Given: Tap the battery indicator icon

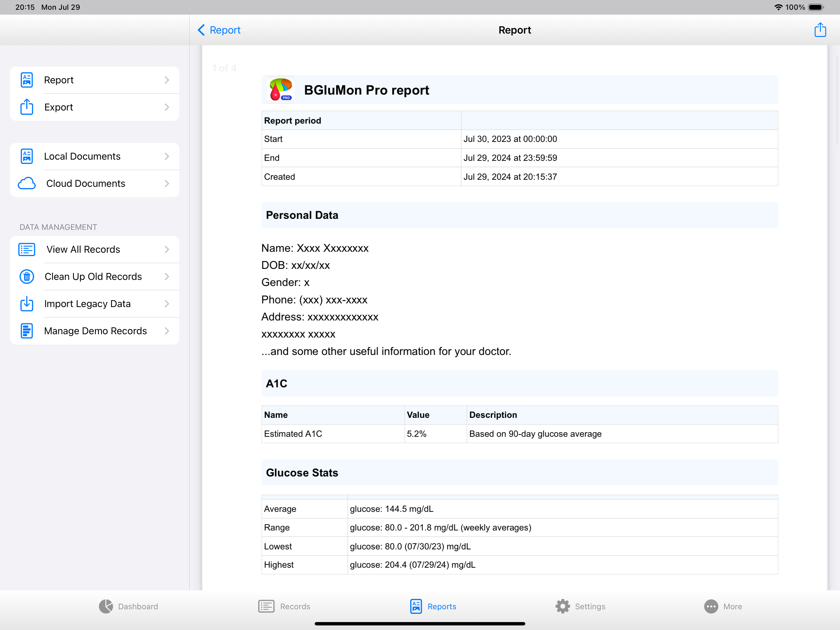Looking at the screenshot, I should pyautogui.click(x=816, y=7).
